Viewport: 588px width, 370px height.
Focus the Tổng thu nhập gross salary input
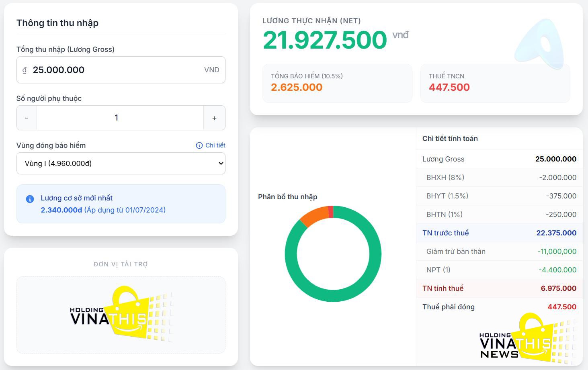(x=117, y=70)
